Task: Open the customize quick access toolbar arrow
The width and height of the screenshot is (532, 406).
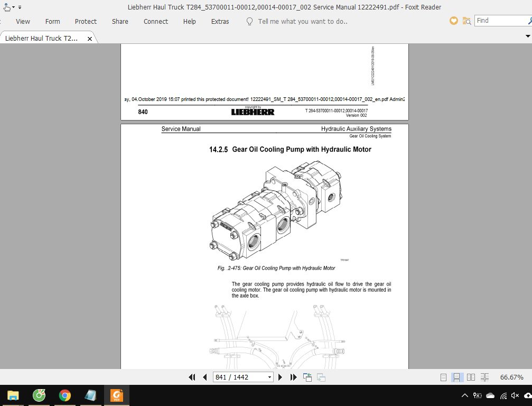Action: click(20, 7)
